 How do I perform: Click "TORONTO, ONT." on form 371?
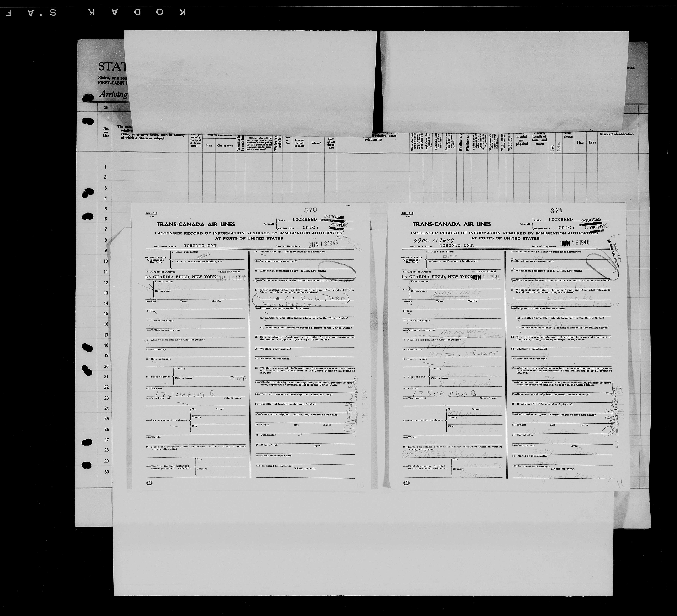click(x=456, y=245)
